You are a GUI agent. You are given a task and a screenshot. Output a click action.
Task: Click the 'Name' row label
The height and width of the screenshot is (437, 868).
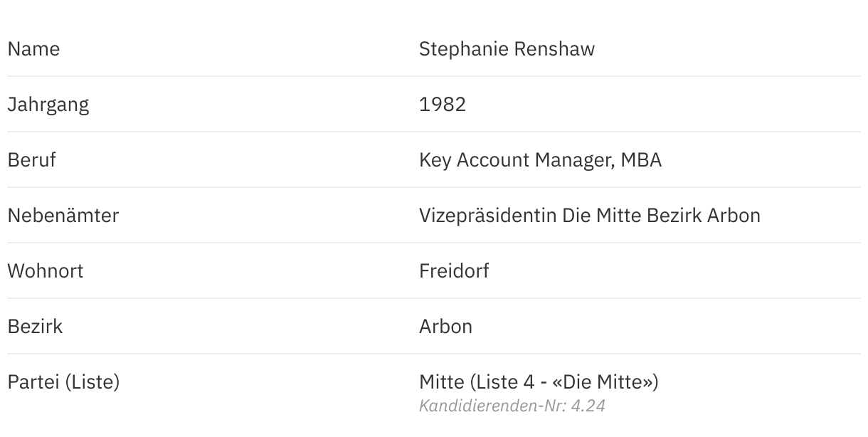(x=33, y=49)
